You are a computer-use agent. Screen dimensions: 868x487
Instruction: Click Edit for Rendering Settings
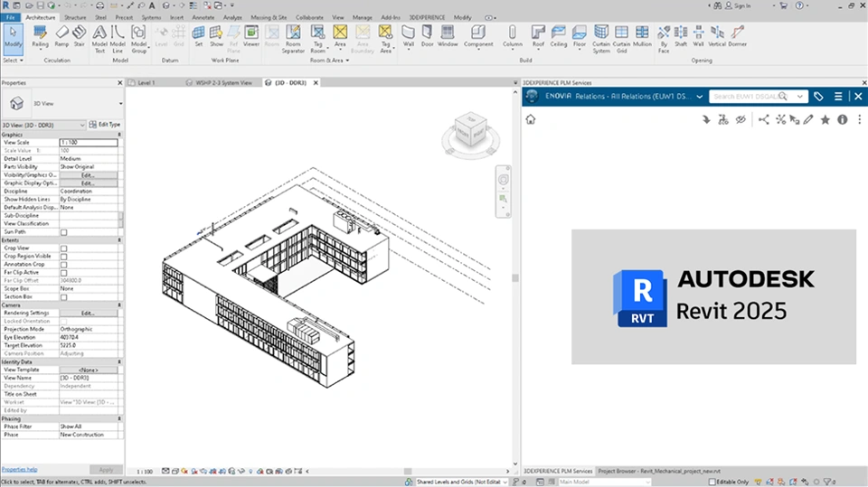[88, 314]
